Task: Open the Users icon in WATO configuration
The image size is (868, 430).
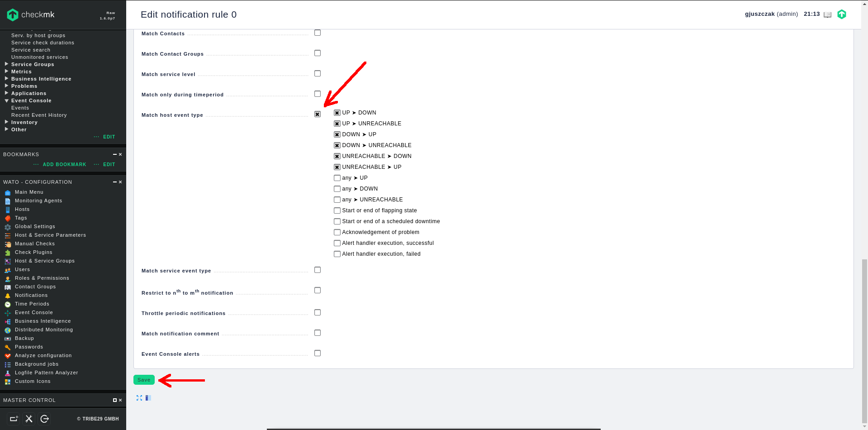Action: 8,270
